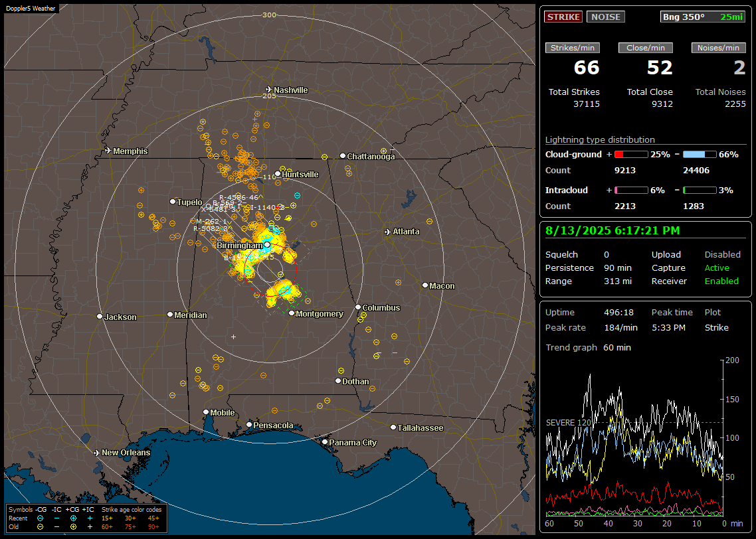Screen dimensions: 756x539
Task: Click the Atlanta airport marker
Action: (x=388, y=232)
